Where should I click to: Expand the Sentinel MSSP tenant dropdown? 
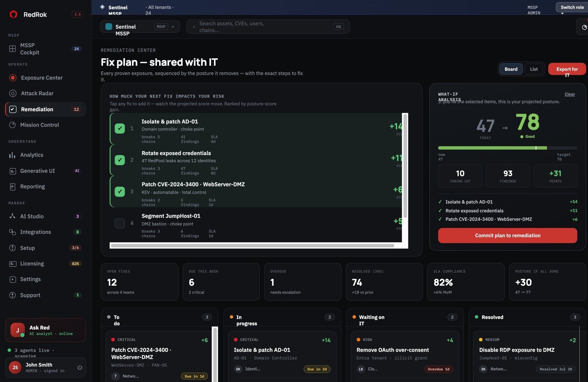tap(140, 27)
